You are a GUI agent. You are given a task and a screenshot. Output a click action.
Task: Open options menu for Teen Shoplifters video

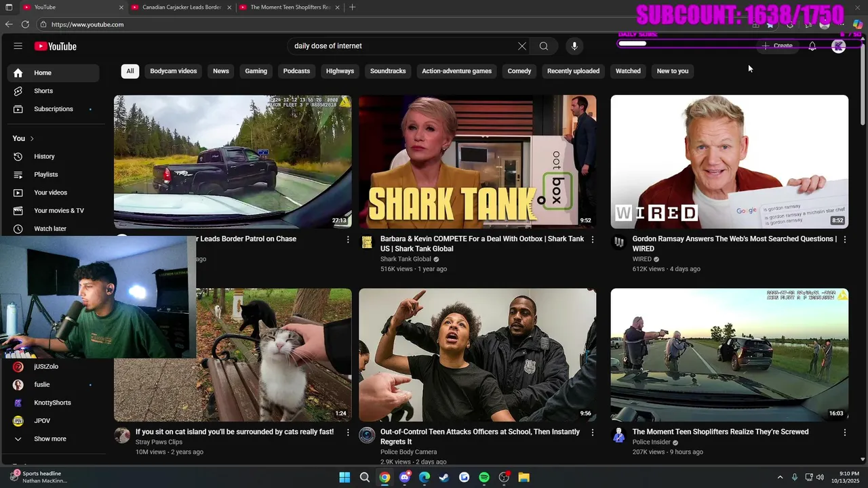845,432
